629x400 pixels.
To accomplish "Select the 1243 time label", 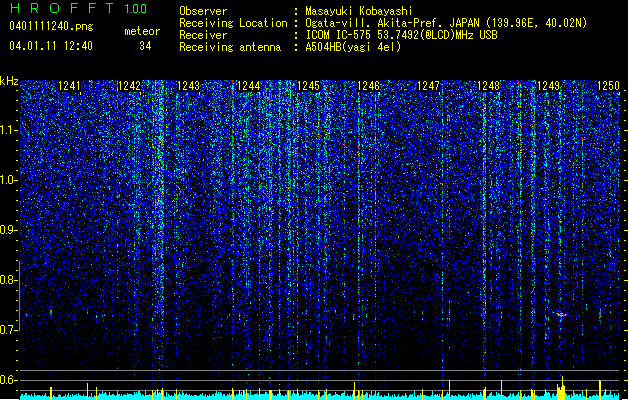I will pyautogui.click(x=189, y=86).
